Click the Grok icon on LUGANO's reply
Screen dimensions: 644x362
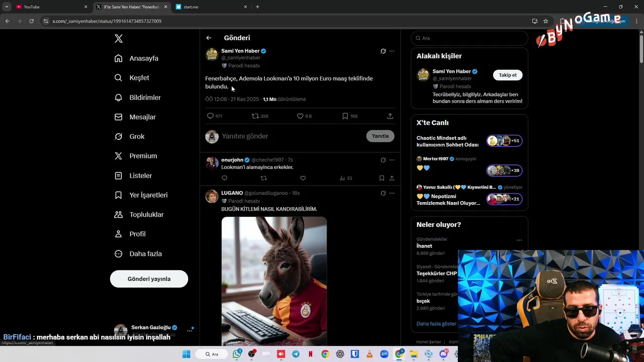click(x=383, y=194)
